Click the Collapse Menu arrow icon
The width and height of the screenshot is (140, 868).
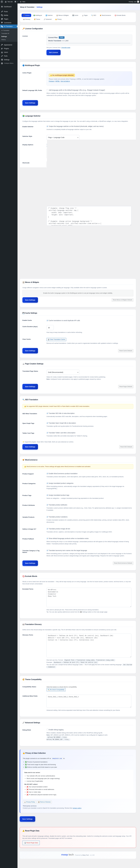tap(2, 63)
